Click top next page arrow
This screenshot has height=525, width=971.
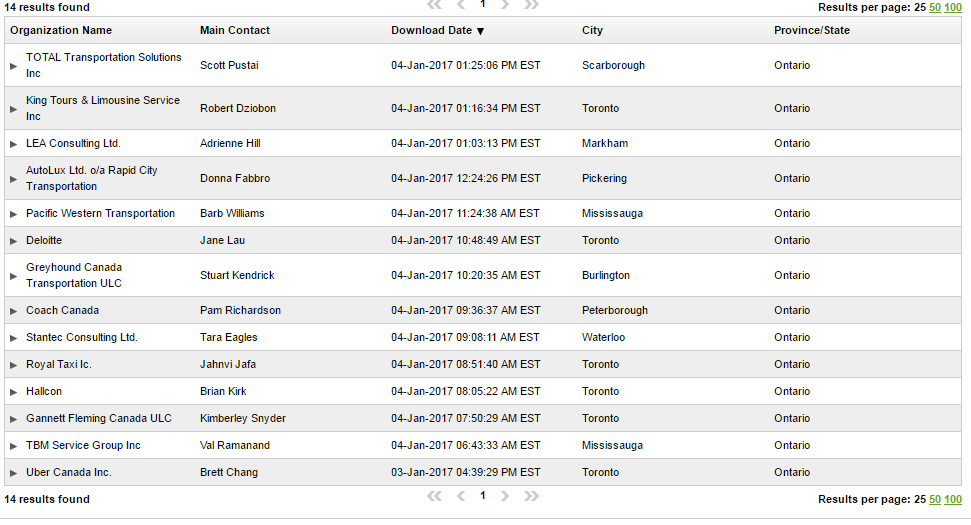[x=505, y=4]
